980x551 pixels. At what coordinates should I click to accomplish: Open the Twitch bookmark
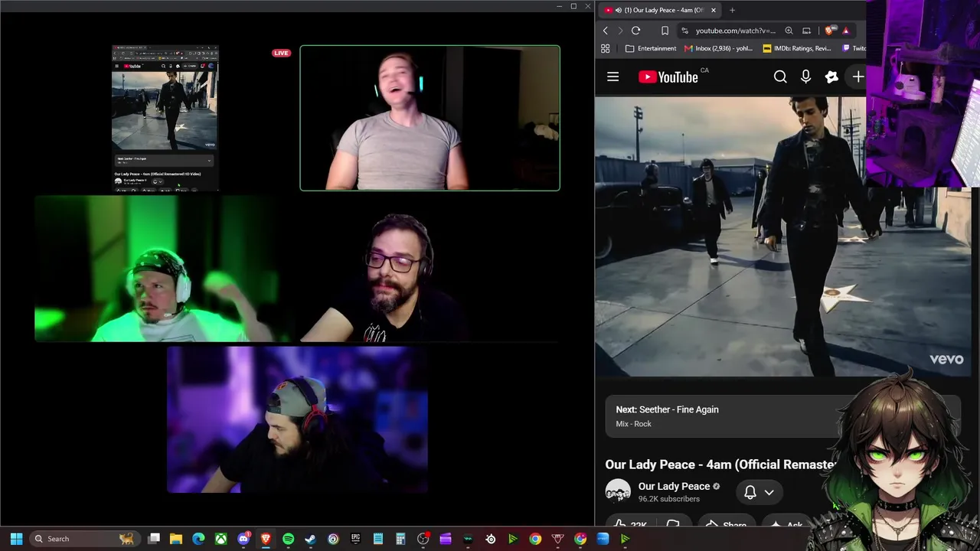coord(854,48)
